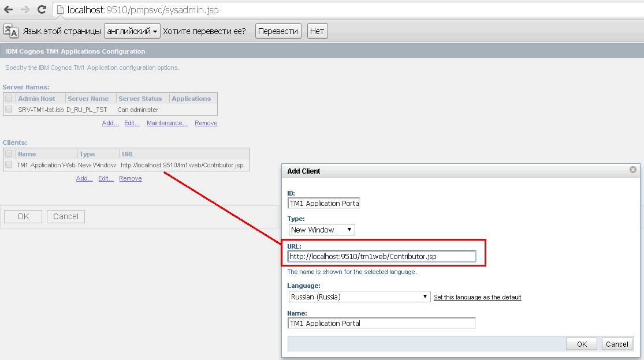The height and width of the screenshot is (360, 644).
Task: Click the Remove link under Server Names
Action: [206, 123]
